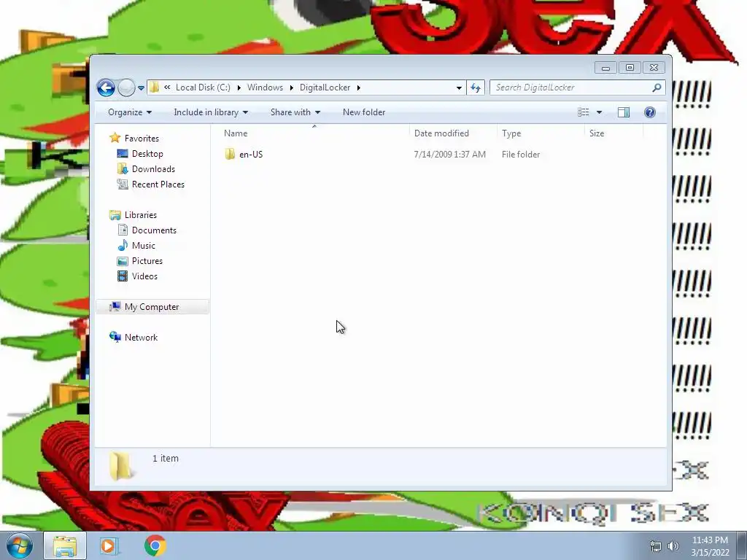Select Libraries in navigation pane

141,215
